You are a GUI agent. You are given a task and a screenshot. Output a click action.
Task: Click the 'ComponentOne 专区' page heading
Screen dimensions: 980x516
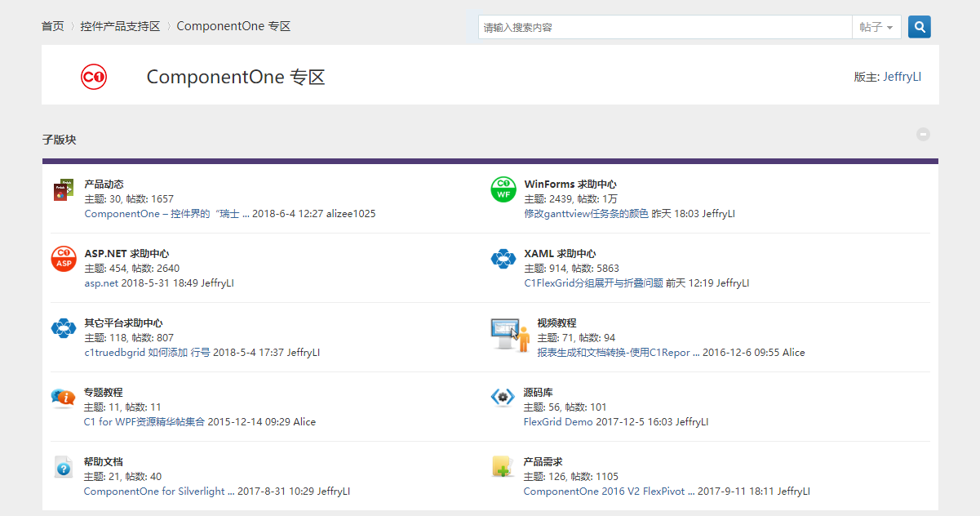pos(236,78)
